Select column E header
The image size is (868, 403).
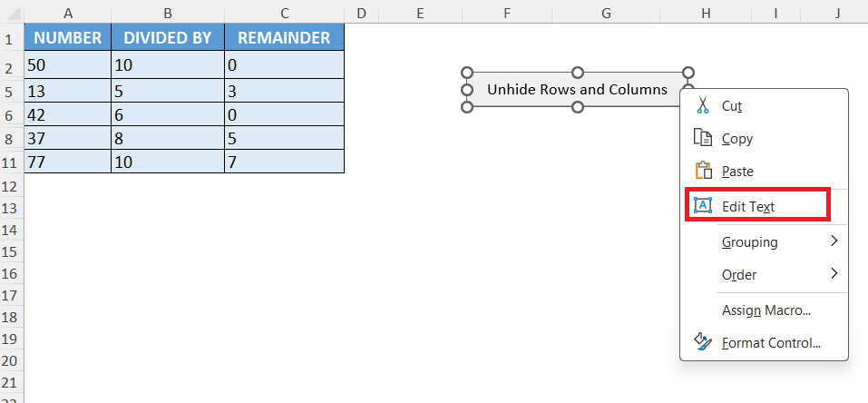(420, 12)
